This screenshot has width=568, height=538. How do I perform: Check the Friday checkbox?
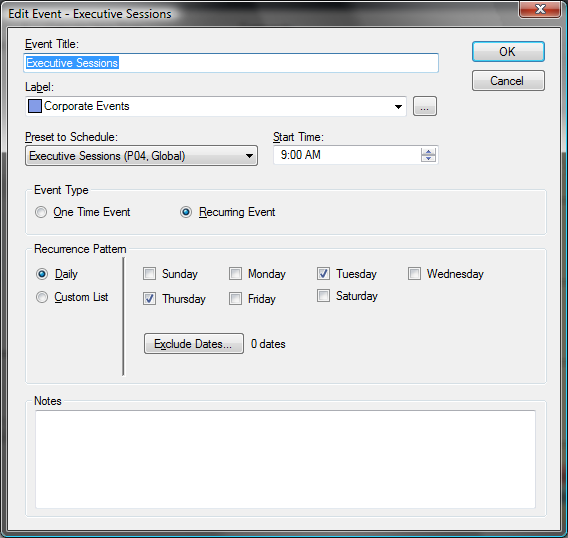click(235, 299)
